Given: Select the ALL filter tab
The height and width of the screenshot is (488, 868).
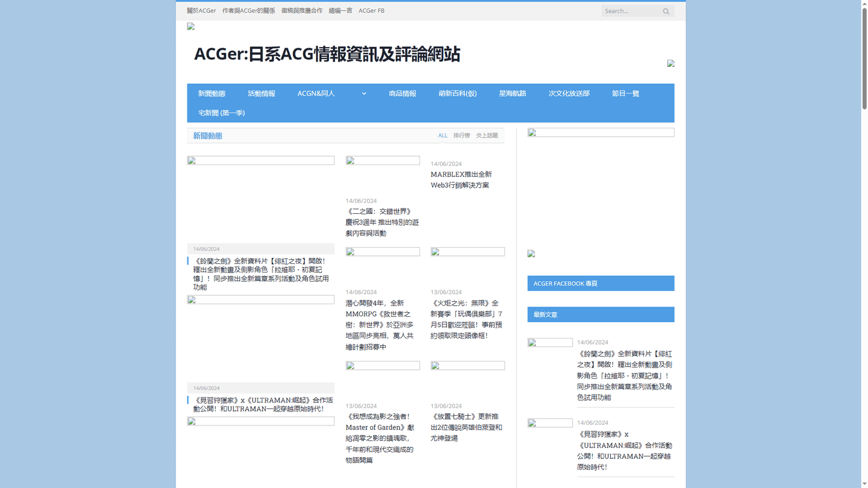Looking at the screenshot, I should pos(442,136).
